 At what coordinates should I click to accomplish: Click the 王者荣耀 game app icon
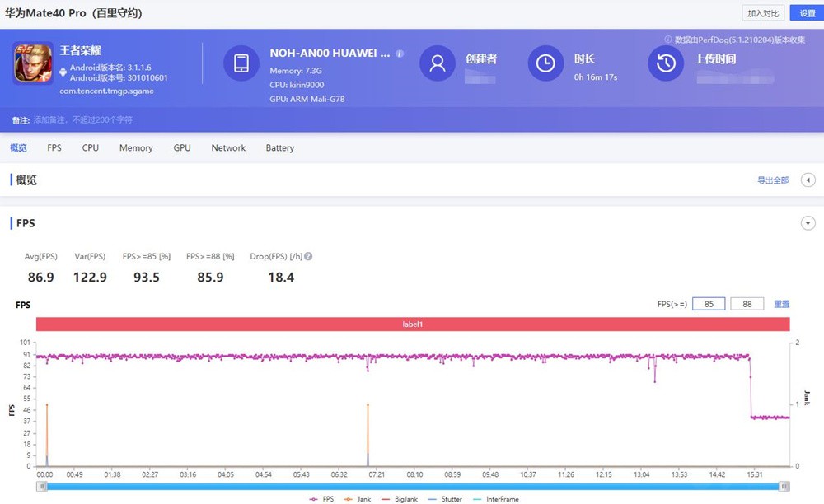33,63
